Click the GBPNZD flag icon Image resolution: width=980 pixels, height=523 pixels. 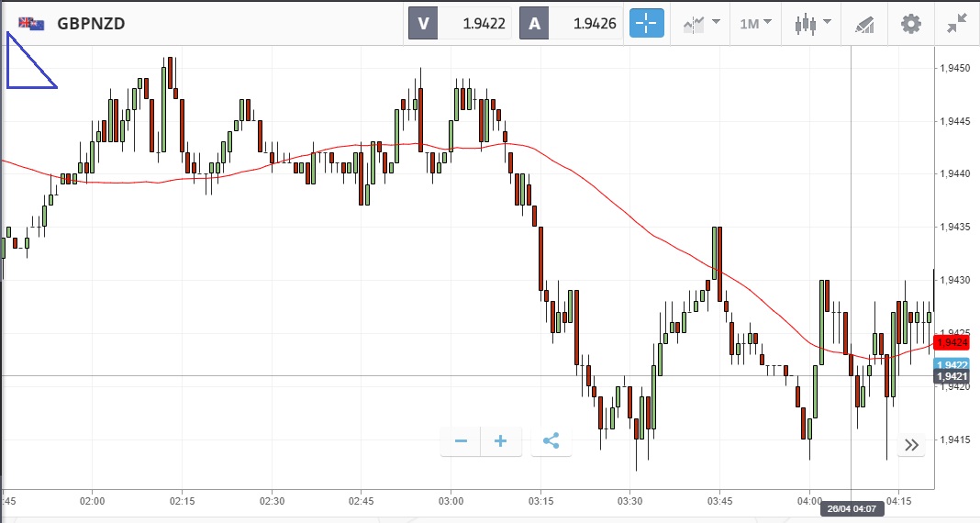pos(31,24)
